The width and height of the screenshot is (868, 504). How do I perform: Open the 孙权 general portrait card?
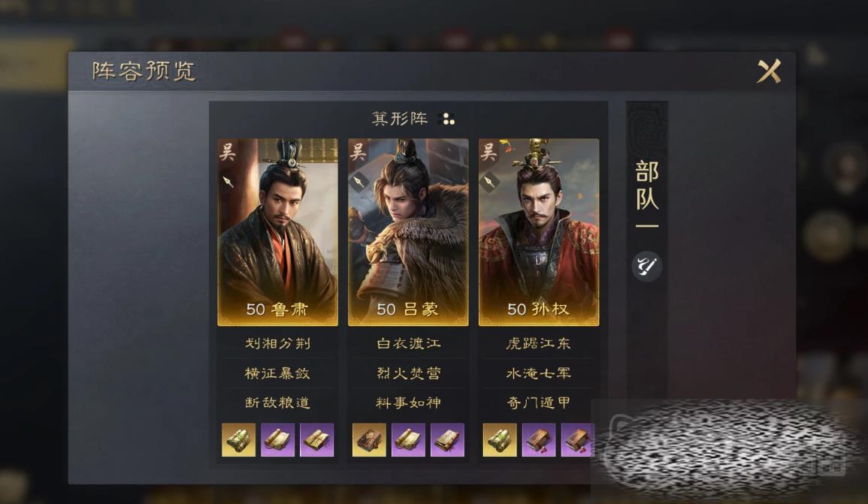(x=539, y=232)
